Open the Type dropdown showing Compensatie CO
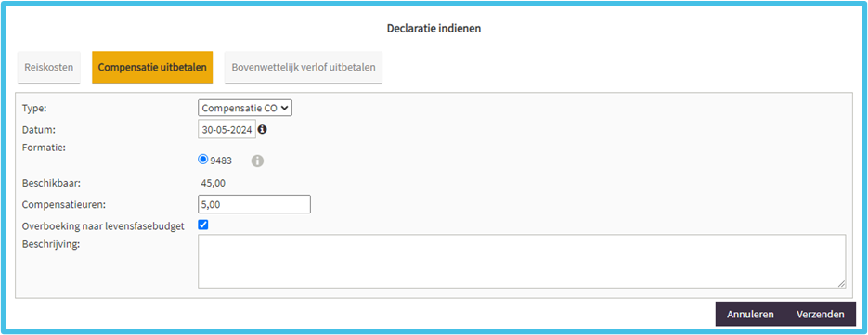This screenshot has width=868, height=335. tap(245, 108)
